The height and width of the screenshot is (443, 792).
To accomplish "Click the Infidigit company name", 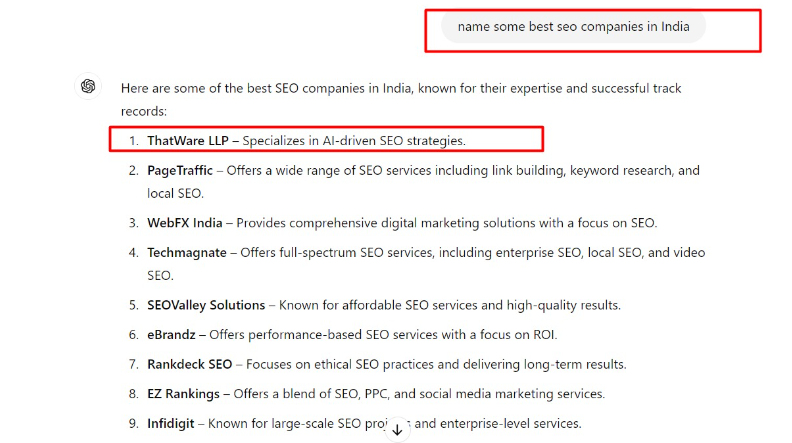I will (171, 423).
